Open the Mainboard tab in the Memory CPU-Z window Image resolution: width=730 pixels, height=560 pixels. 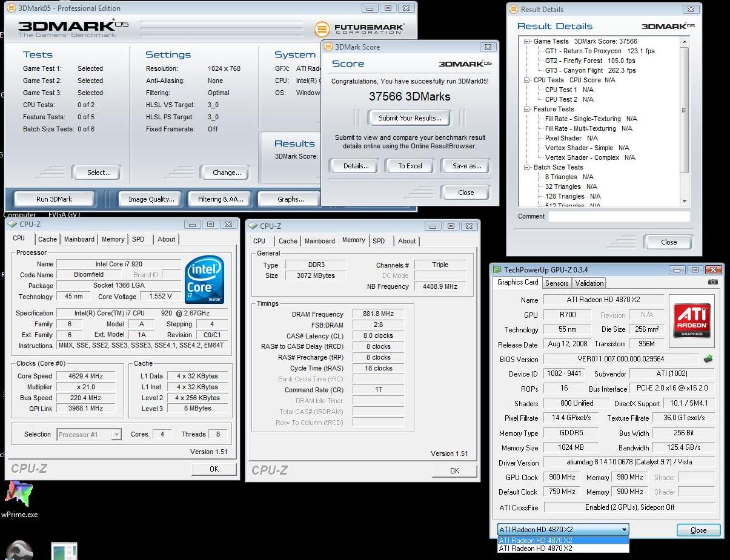pyautogui.click(x=320, y=241)
